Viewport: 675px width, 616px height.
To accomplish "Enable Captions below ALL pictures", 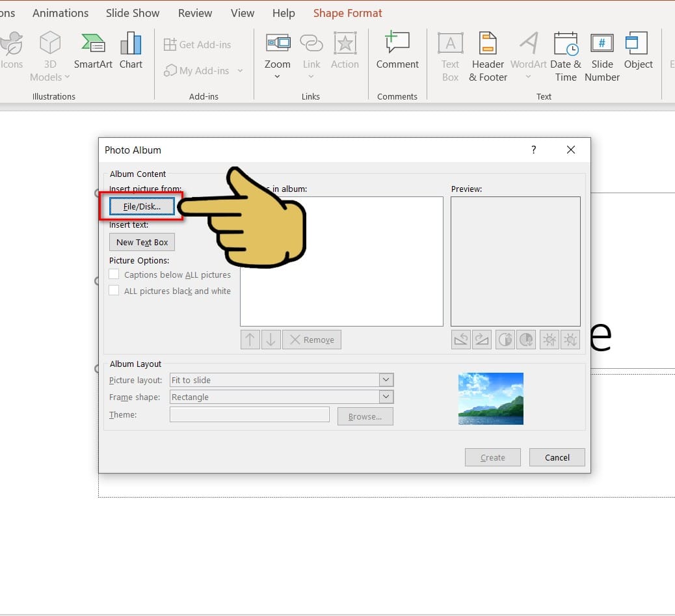I will tap(114, 274).
